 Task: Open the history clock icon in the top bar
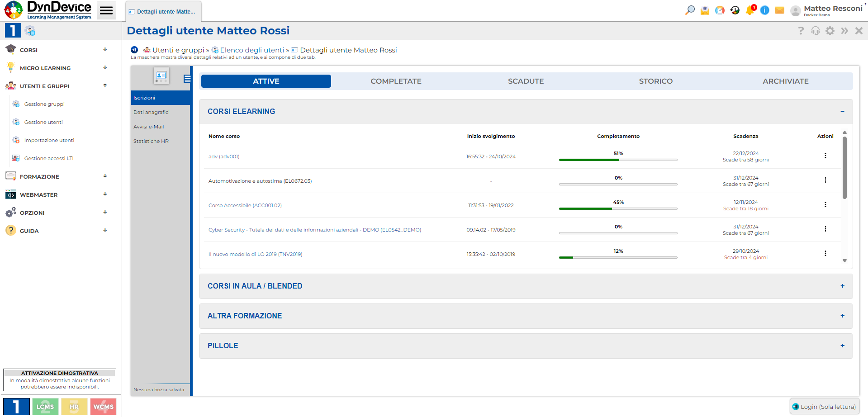tap(735, 9)
